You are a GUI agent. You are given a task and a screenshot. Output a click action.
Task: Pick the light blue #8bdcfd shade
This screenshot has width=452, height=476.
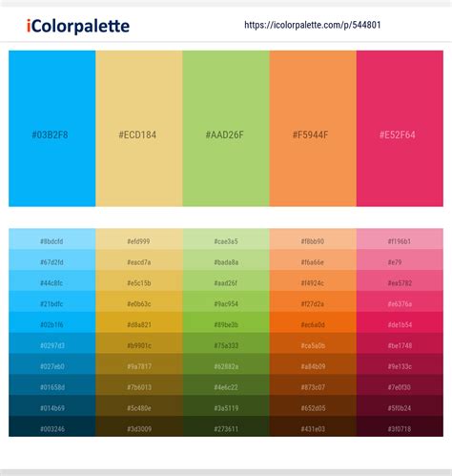click(x=52, y=239)
